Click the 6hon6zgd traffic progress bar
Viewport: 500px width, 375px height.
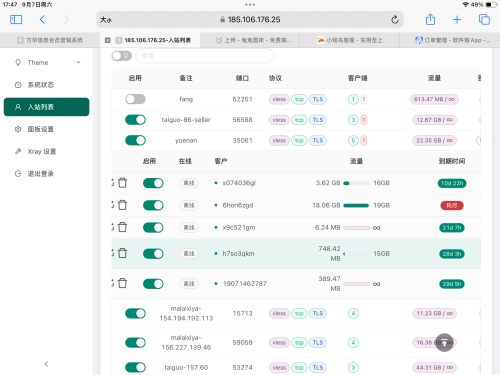click(x=356, y=205)
